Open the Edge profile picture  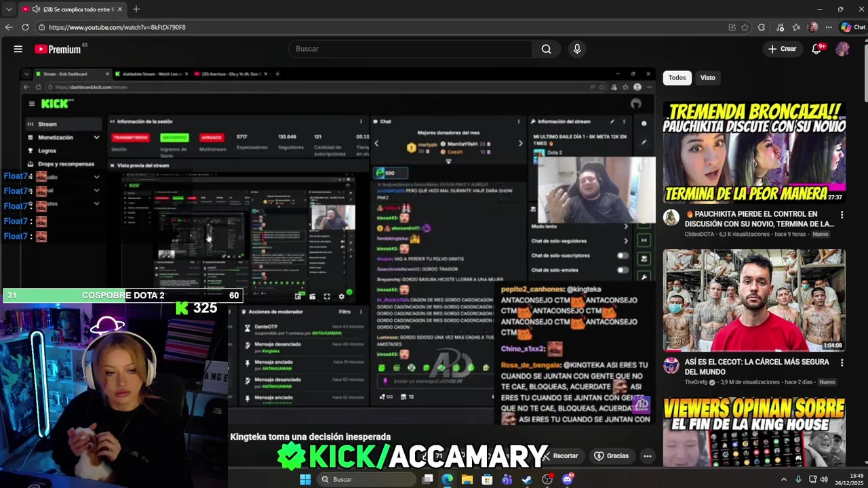(813, 27)
